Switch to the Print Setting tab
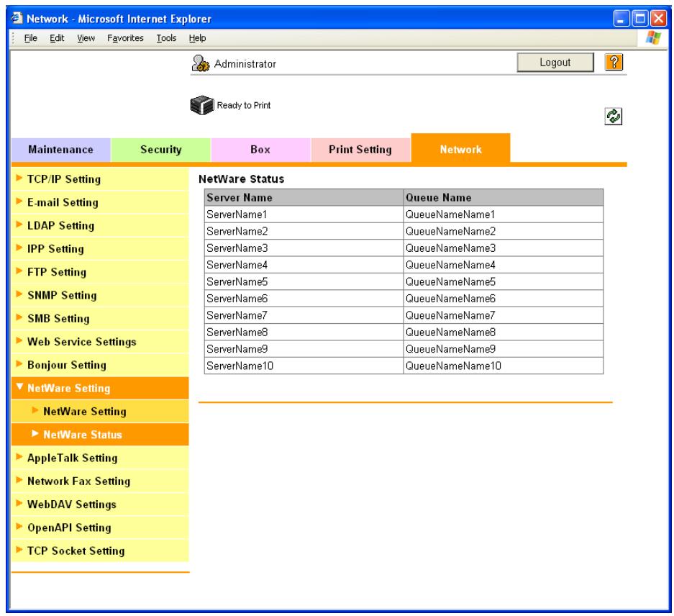Image resolution: width=674 pixels, height=616 pixels. tap(360, 150)
